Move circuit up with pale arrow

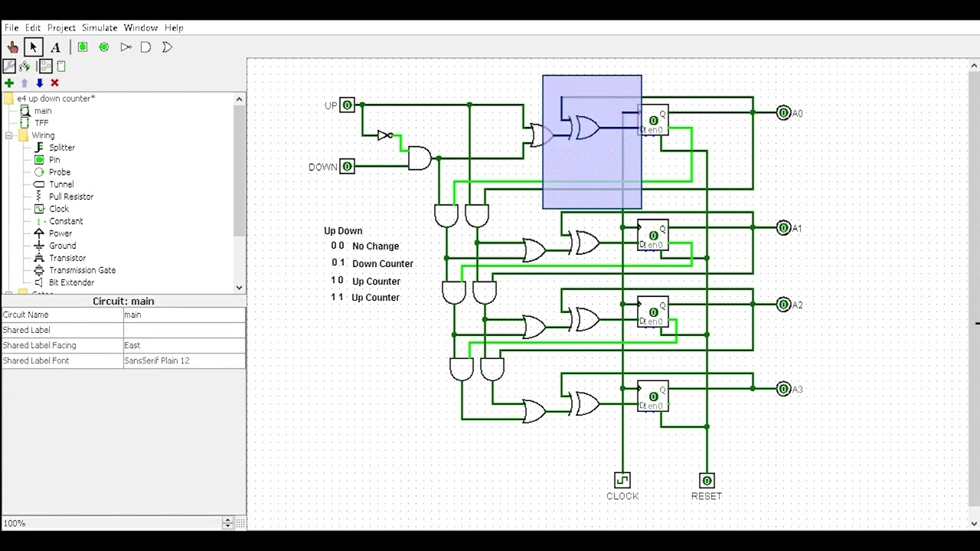24,83
